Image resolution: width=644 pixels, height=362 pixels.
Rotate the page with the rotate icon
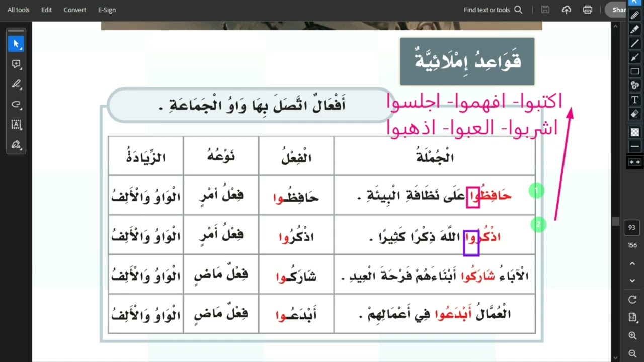coord(632,300)
